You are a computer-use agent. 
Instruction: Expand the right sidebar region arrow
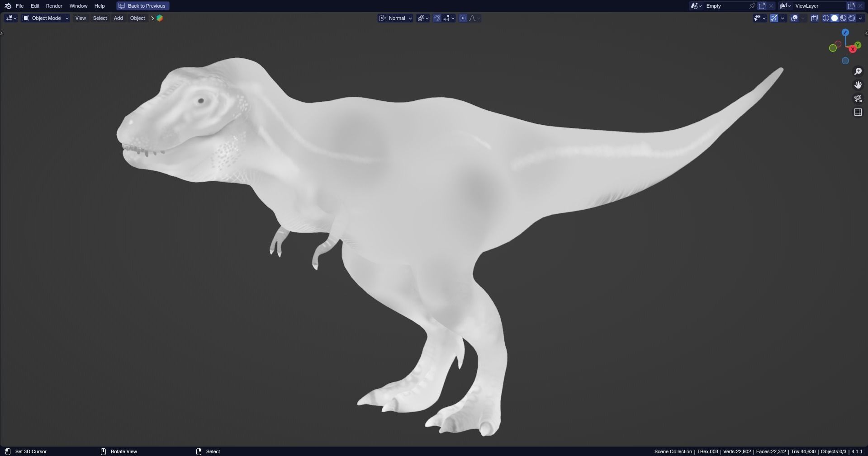click(x=866, y=33)
